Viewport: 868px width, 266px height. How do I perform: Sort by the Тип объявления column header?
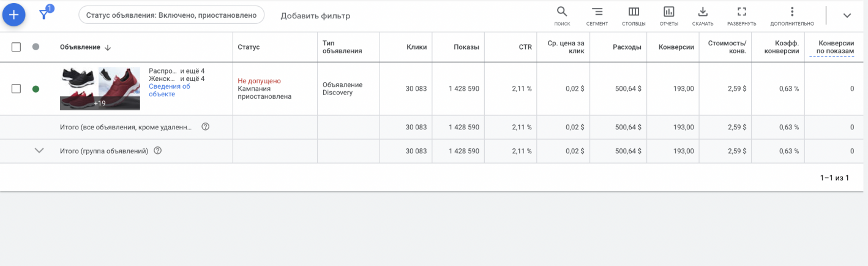tap(342, 47)
